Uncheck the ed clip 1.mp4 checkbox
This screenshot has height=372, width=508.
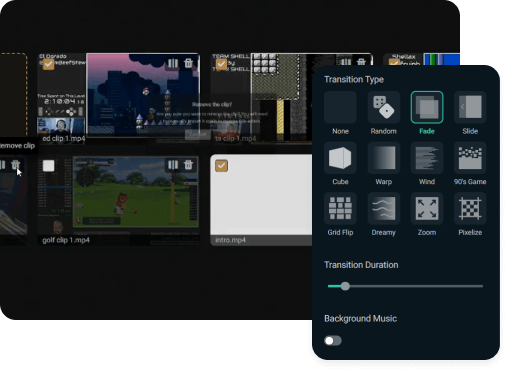pos(48,64)
